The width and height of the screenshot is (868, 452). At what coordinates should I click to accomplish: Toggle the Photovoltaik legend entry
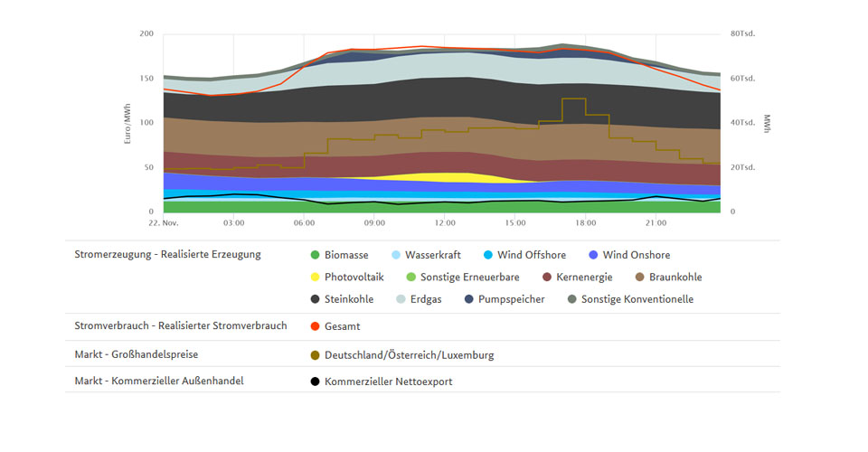coord(347,278)
